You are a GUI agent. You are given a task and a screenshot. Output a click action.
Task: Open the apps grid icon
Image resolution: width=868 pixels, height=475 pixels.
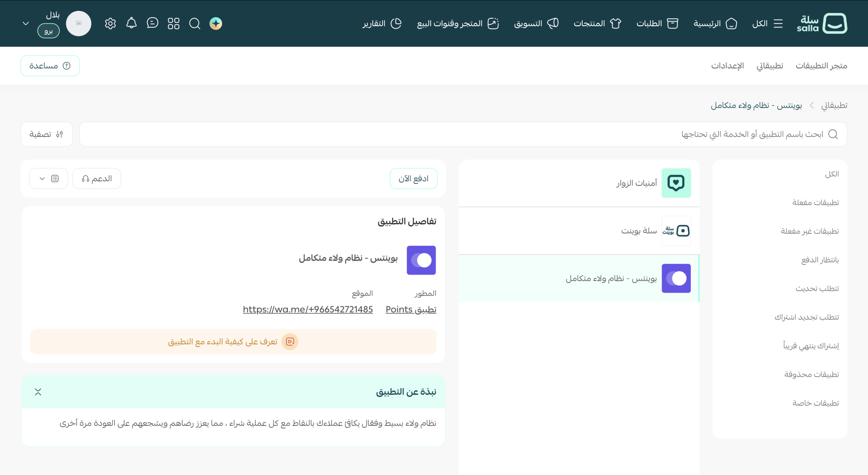[x=174, y=23]
